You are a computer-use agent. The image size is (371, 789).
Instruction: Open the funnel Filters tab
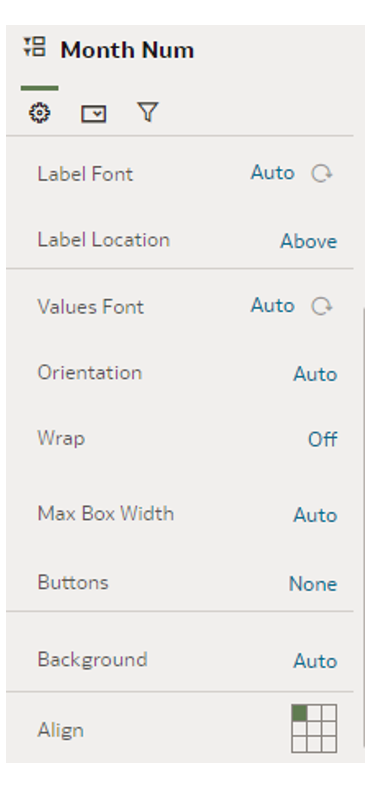pyautogui.click(x=148, y=112)
